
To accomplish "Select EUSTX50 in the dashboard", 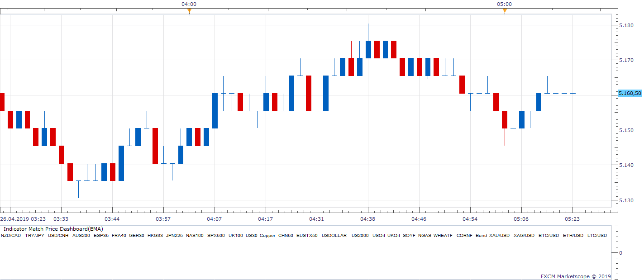I will [x=307, y=236].
